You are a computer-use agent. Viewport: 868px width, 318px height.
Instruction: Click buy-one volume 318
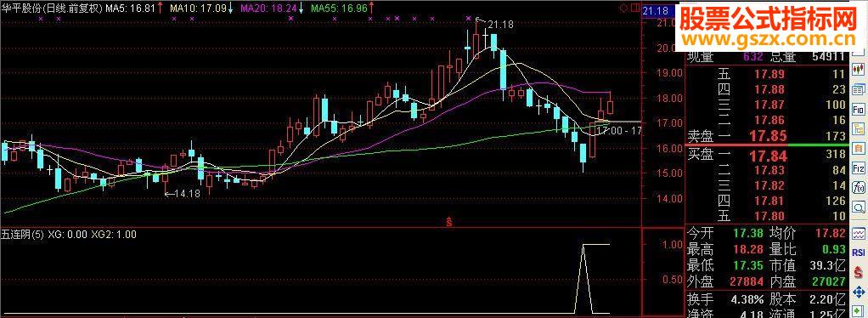pos(835,155)
